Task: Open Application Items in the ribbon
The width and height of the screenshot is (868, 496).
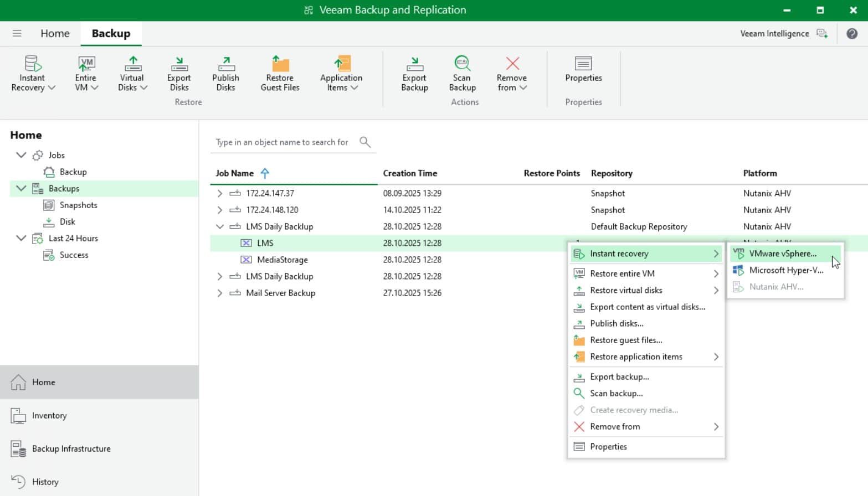Action: pos(341,73)
